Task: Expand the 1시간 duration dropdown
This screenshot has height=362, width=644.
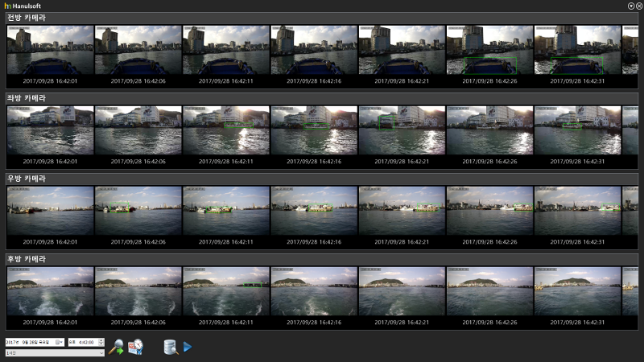Action: point(101,352)
